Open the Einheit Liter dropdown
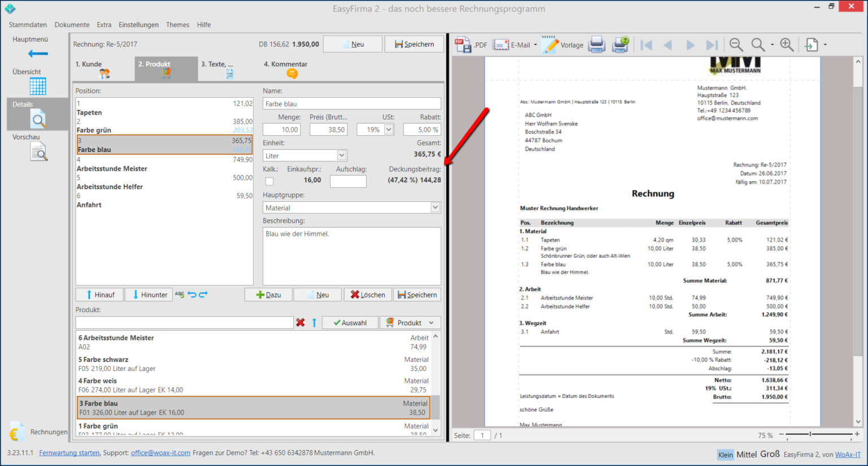 pyautogui.click(x=341, y=156)
